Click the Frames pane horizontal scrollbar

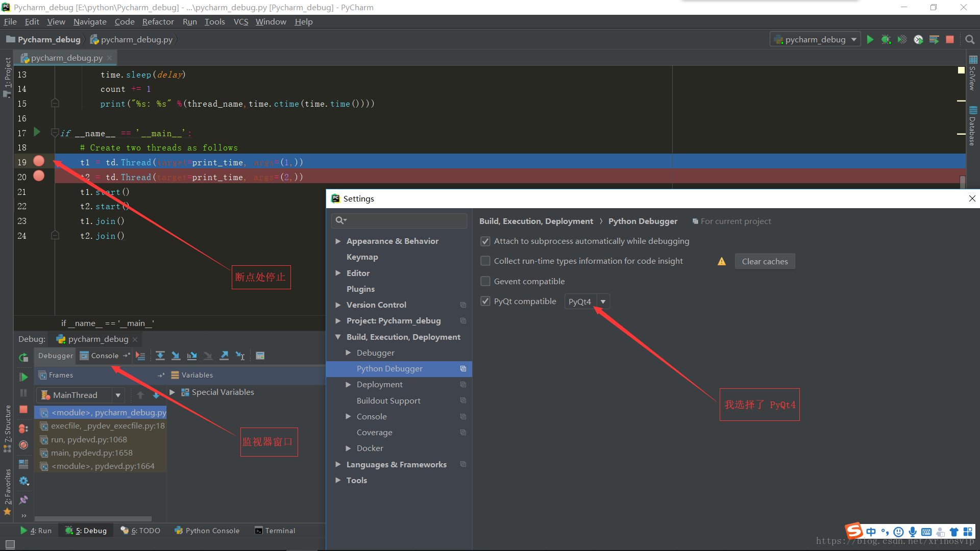pyautogui.click(x=93, y=519)
